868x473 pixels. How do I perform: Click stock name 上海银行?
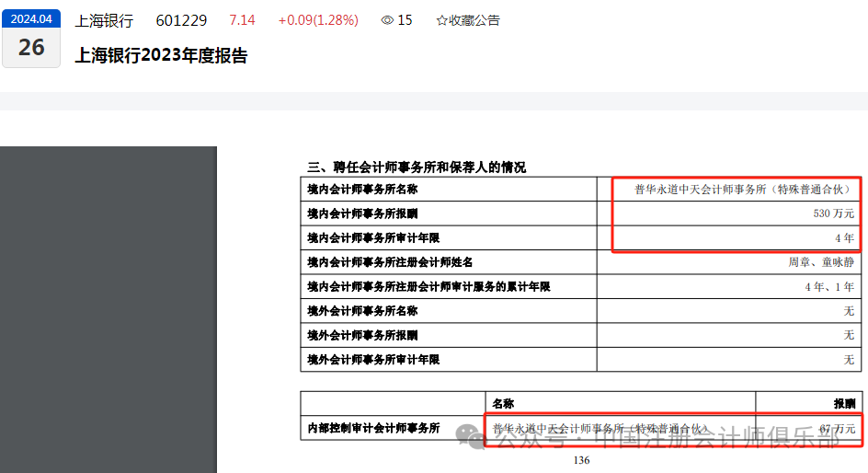[104, 21]
